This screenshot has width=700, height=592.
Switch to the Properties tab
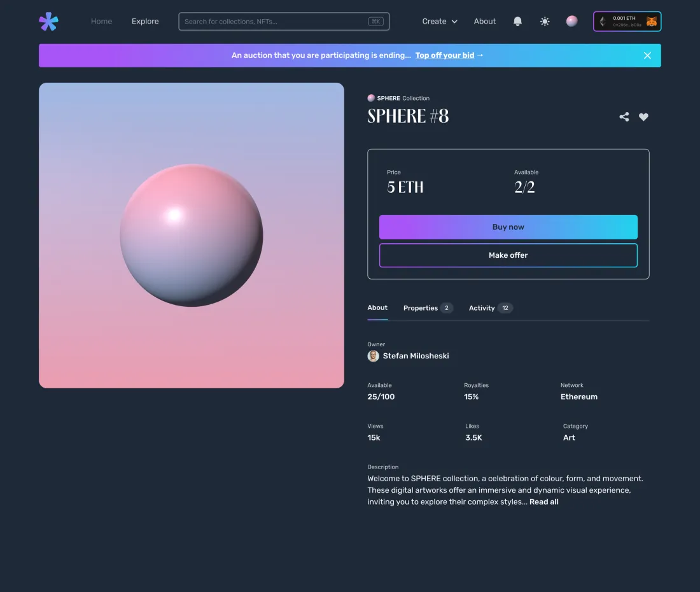pyautogui.click(x=428, y=308)
